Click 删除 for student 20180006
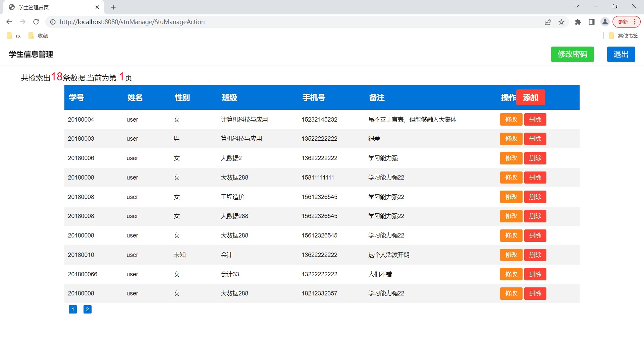 click(x=535, y=158)
